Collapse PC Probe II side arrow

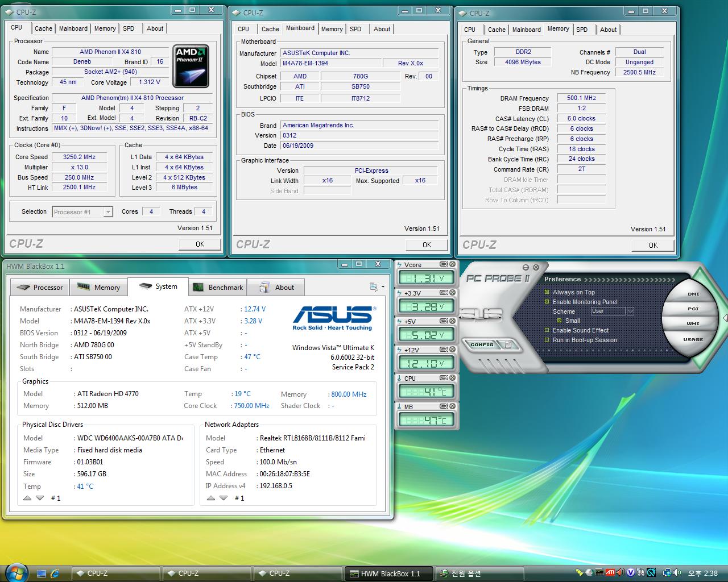coord(725,318)
